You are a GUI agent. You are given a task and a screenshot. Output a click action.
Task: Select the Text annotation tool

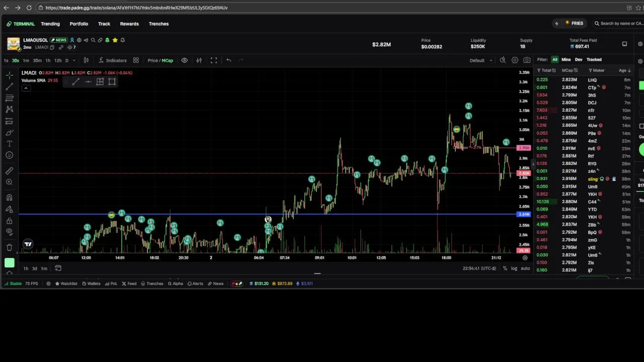point(9,144)
